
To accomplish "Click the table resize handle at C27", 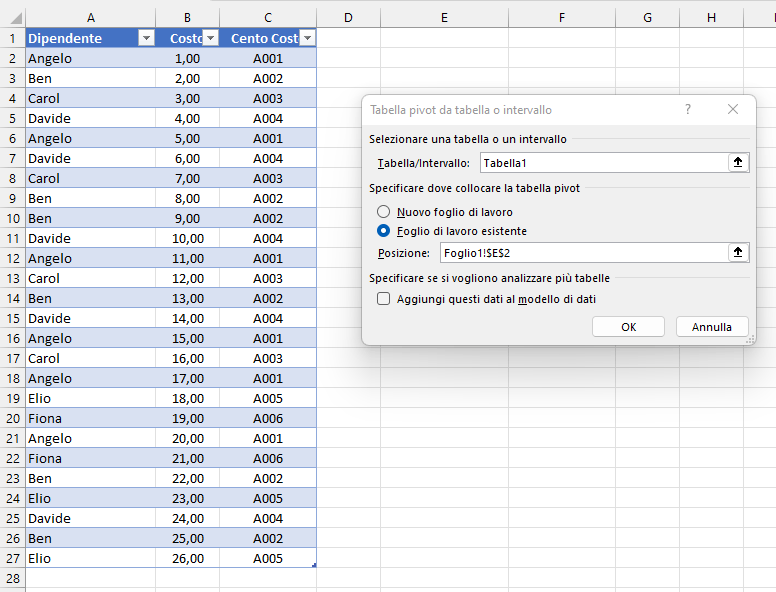I will tap(314, 565).
